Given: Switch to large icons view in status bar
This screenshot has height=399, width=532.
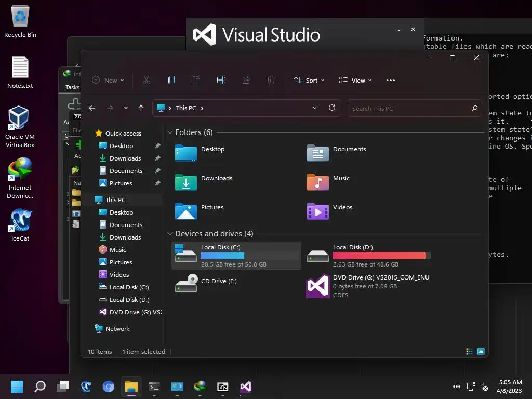Looking at the screenshot, I should point(481,351).
